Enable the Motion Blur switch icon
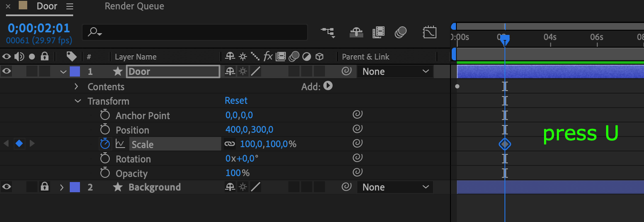Image resolution: width=644 pixels, height=222 pixels. pyautogui.click(x=400, y=32)
